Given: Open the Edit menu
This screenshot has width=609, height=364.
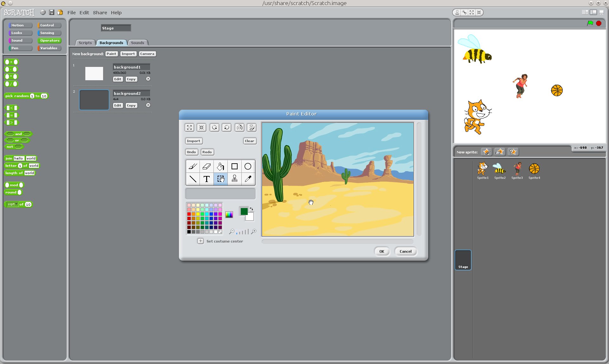Looking at the screenshot, I should pyautogui.click(x=84, y=13).
